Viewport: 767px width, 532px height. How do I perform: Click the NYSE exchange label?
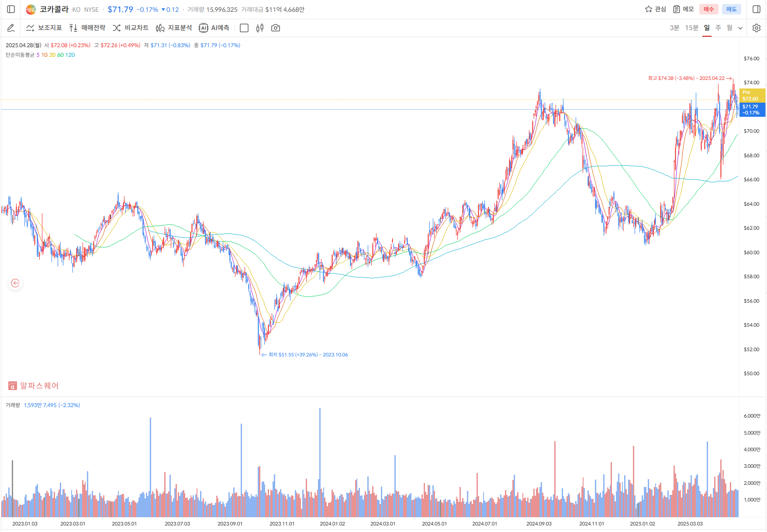pyautogui.click(x=92, y=10)
